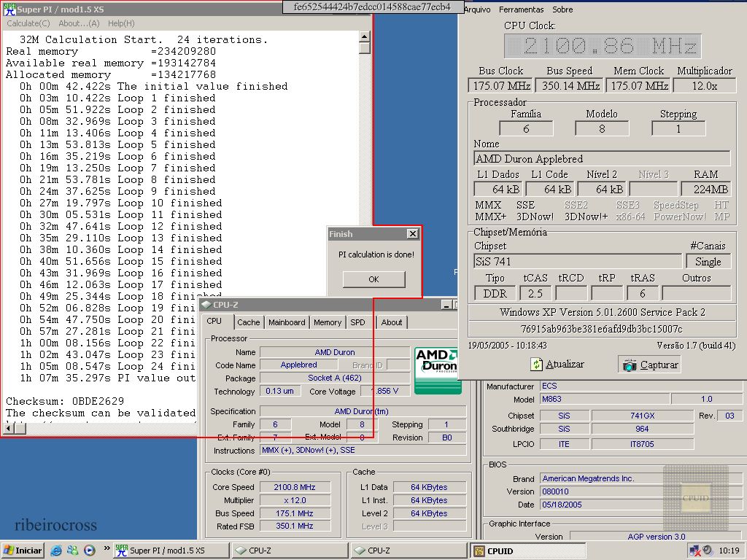
Task: Click Southbridge model value 964
Action: 642,429
